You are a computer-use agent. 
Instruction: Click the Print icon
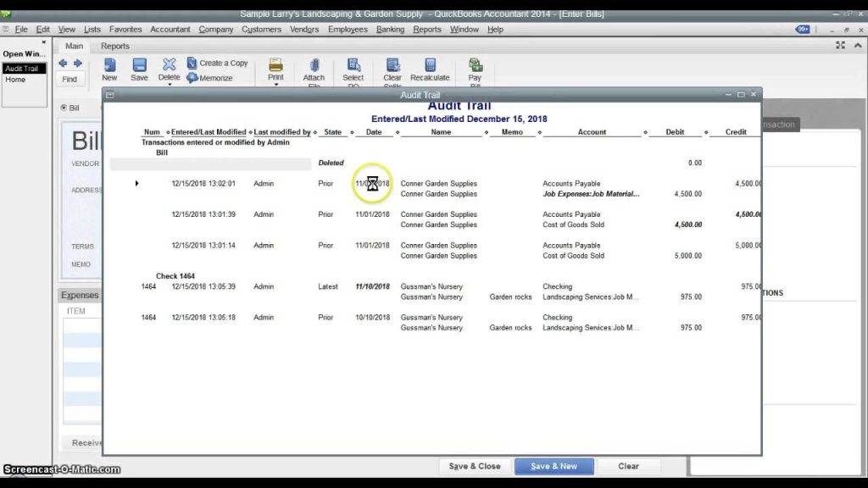275,64
